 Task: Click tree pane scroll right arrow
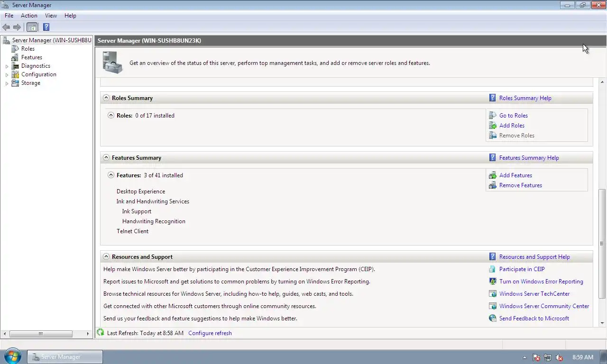(88, 334)
